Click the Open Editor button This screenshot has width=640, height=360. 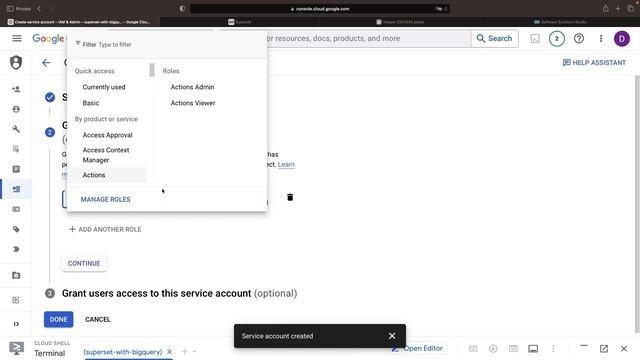pos(418,348)
